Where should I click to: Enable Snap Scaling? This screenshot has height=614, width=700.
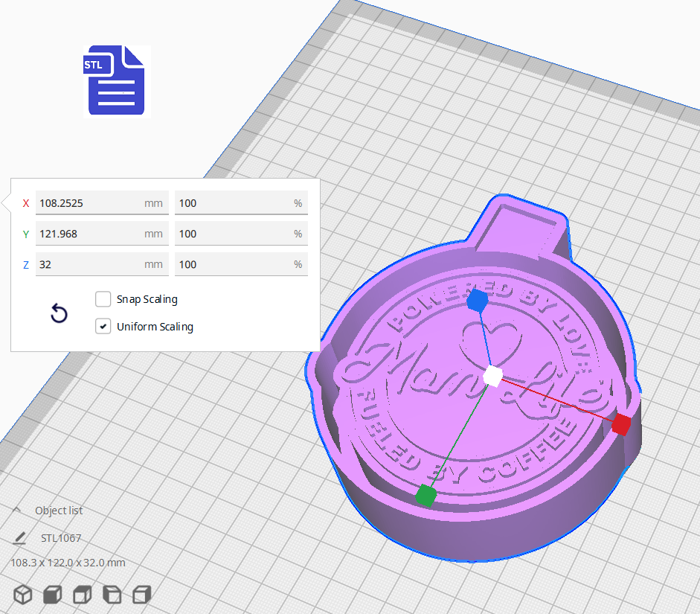click(x=103, y=299)
